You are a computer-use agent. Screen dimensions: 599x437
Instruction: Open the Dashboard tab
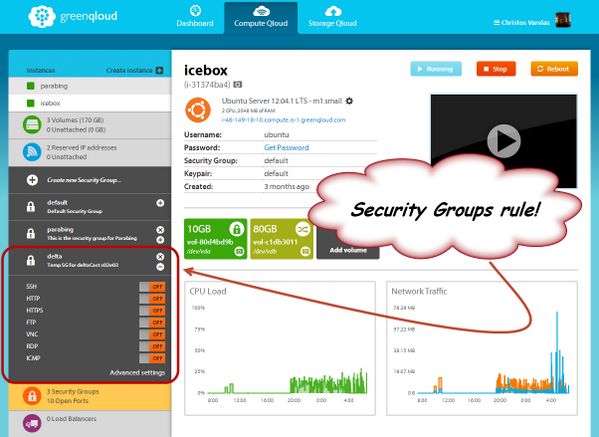pyautogui.click(x=195, y=17)
